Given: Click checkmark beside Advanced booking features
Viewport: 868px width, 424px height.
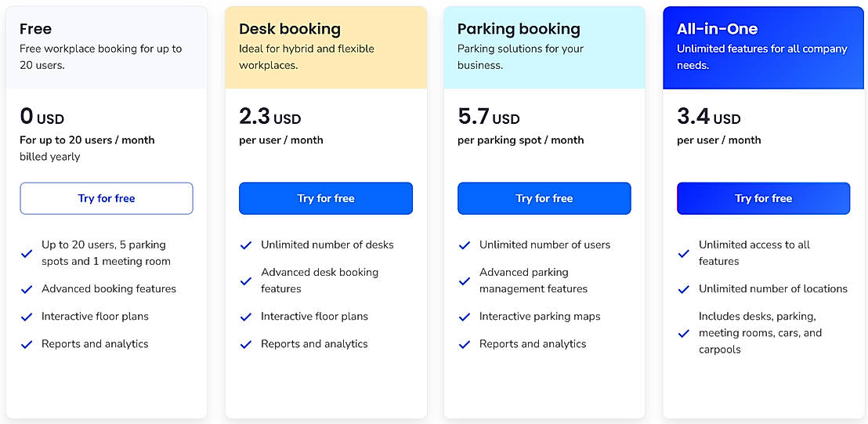Looking at the screenshot, I should tap(27, 289).
